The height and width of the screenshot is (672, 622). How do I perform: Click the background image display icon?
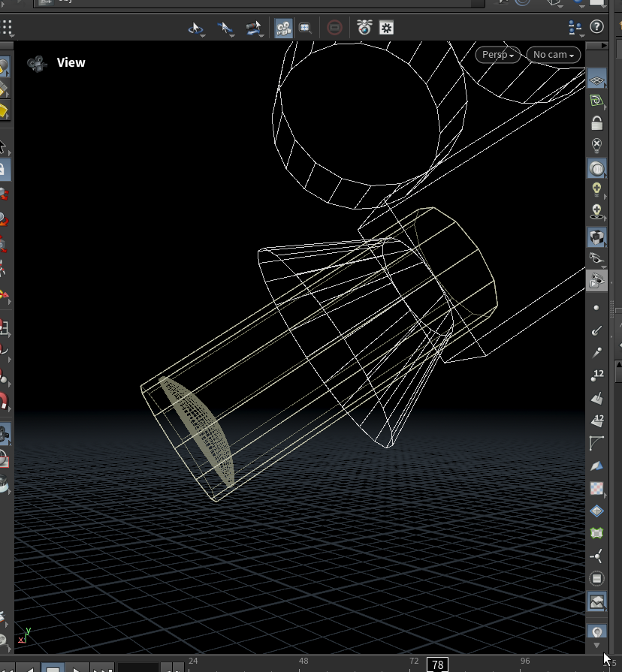596,601
